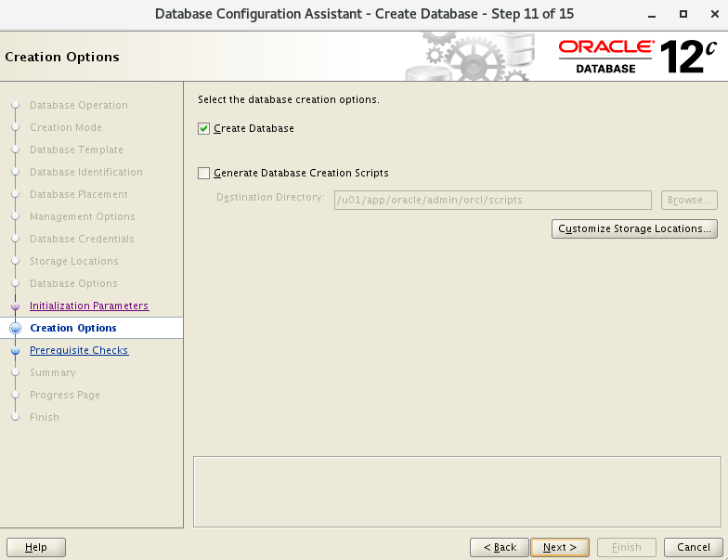
Task: Click the Browse... button
Action: pyautogui.click(x=689, y=201)
